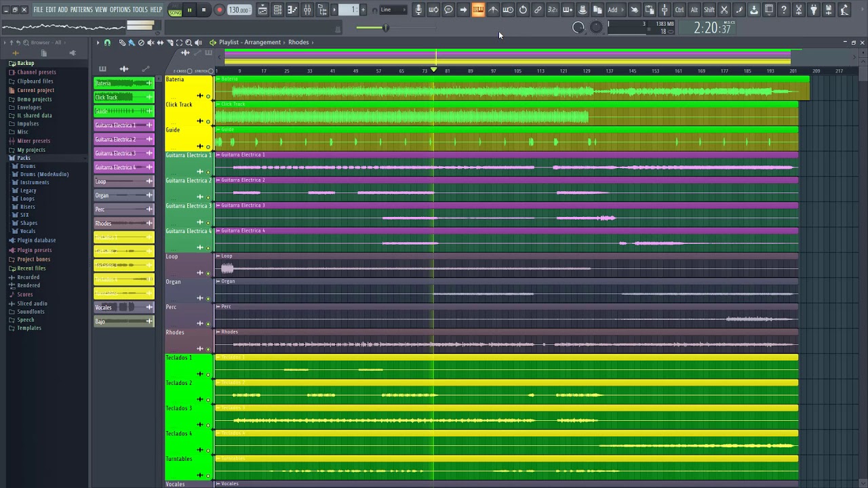The image size is (868, 488).
Task: Click the save download icon in toolbar
Action: (754, 9)
